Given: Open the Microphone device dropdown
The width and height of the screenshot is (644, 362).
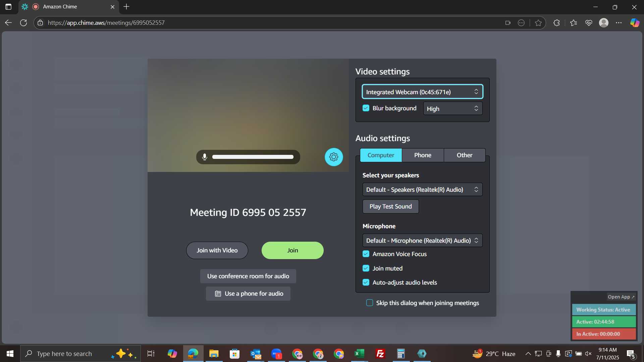Looking at the screenshot, I should point(422,241).
